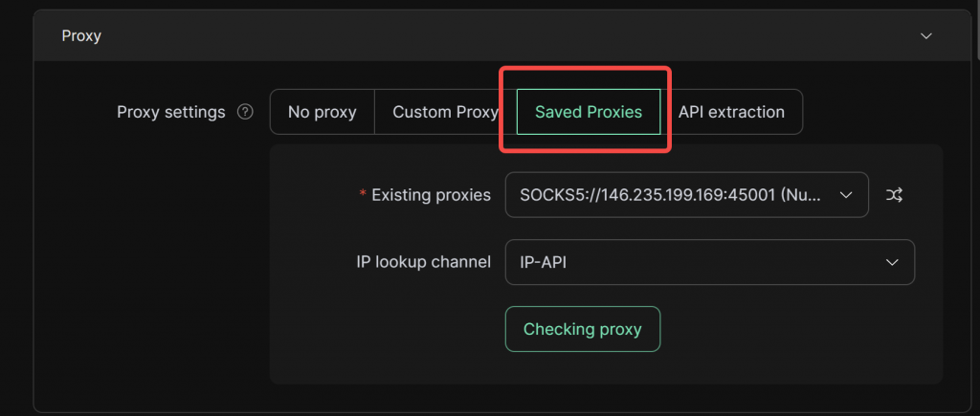The height and width of the screenshot is (416, 980).
Task: Select the Saved Proxies option
Action: tap(589, 112)
